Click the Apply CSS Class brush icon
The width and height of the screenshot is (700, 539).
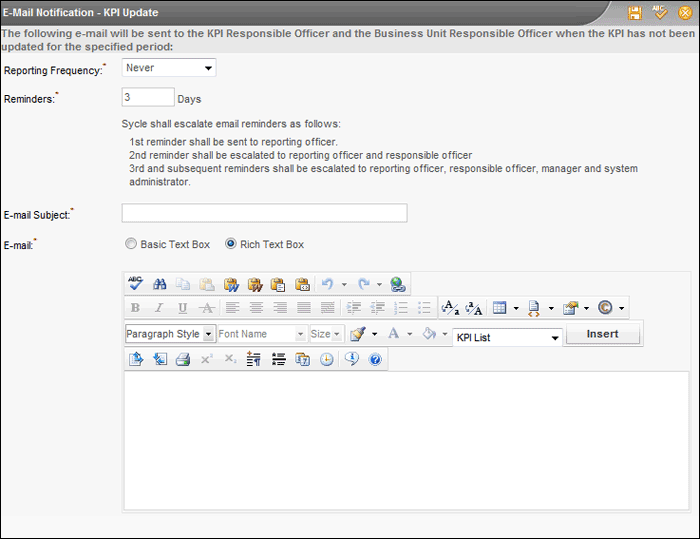(358, 334)
